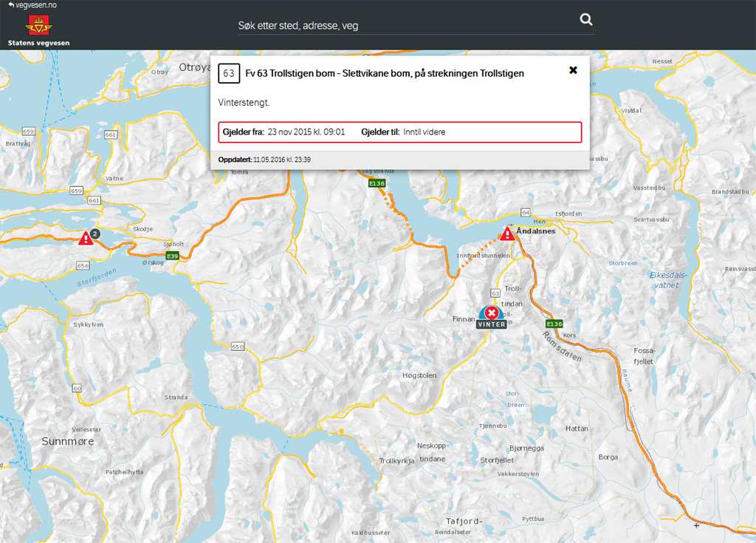Click the Tafjord label
Screen dimensions: 756x543
(x=464, y=522)
